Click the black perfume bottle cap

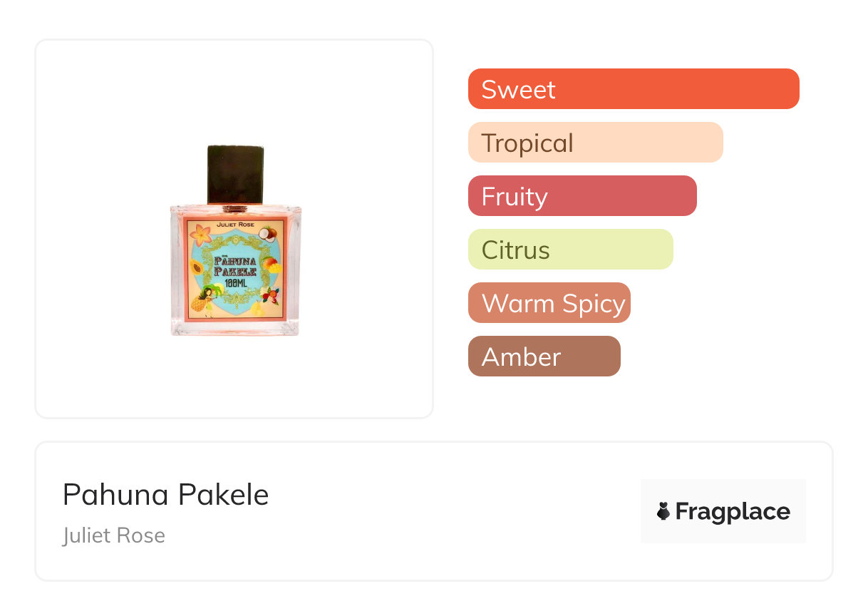click(235, 174)
